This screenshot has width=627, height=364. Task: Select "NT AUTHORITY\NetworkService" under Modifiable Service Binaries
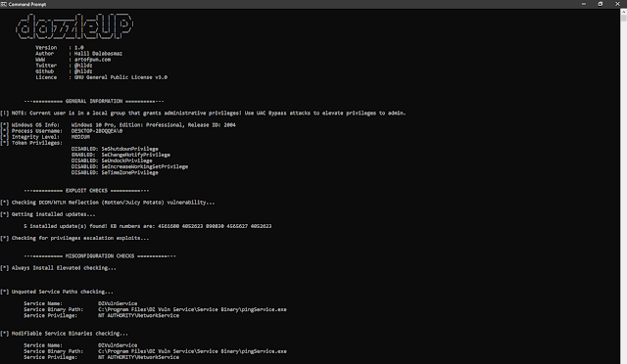point(139,357)
